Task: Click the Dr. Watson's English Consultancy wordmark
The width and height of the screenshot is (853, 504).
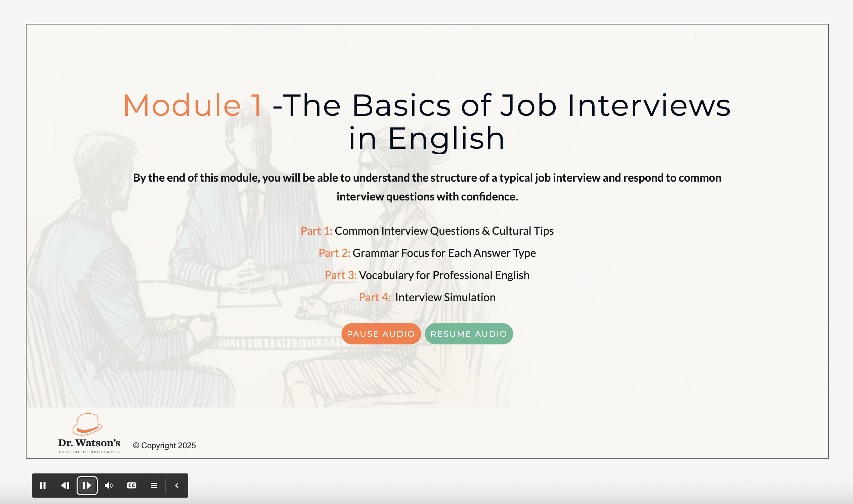Action: tap(89, 443)
